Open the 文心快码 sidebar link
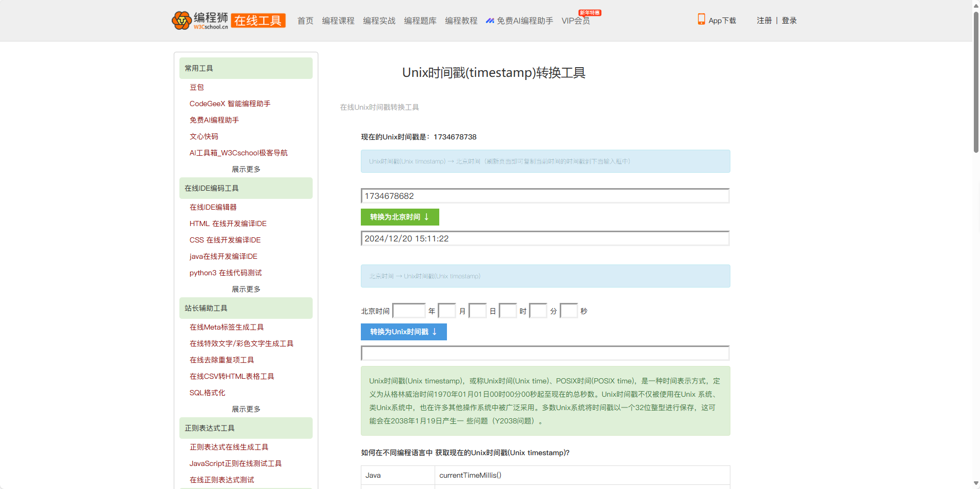 (x=204, y=136)
